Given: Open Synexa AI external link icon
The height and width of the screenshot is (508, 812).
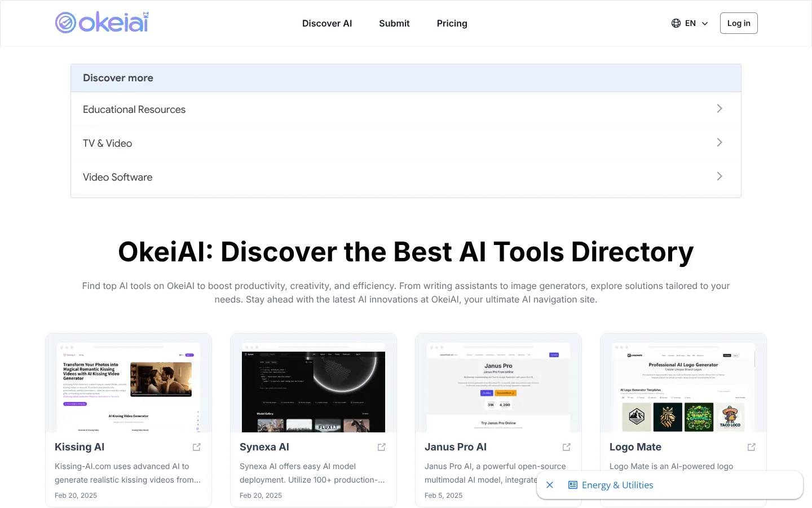Looking at the screenshot, I should coord(382,447).
